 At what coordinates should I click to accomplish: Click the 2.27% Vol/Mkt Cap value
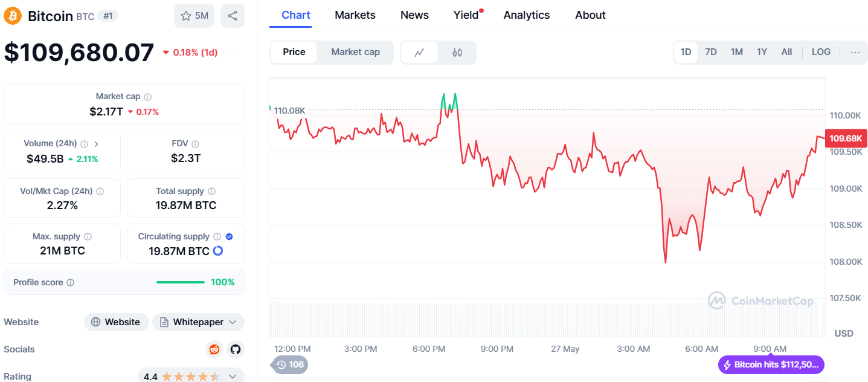pos(62,206)
